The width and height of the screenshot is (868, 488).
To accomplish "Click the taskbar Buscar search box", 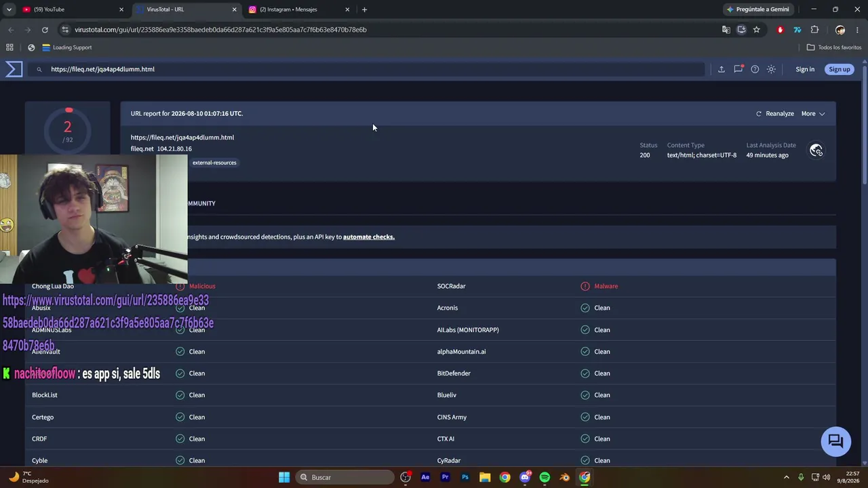I will 346,477.
